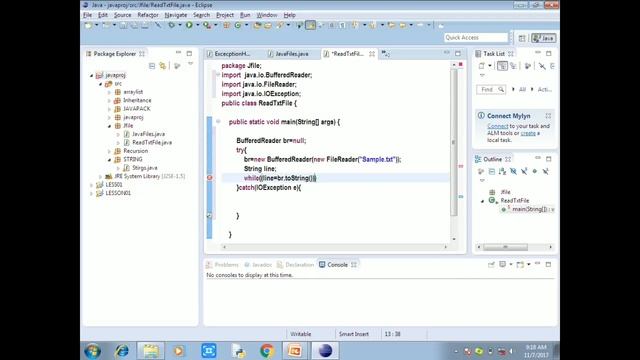Collapse the ReadTxtFile class in Outline

pyautogui.click(x=482, y=201)
